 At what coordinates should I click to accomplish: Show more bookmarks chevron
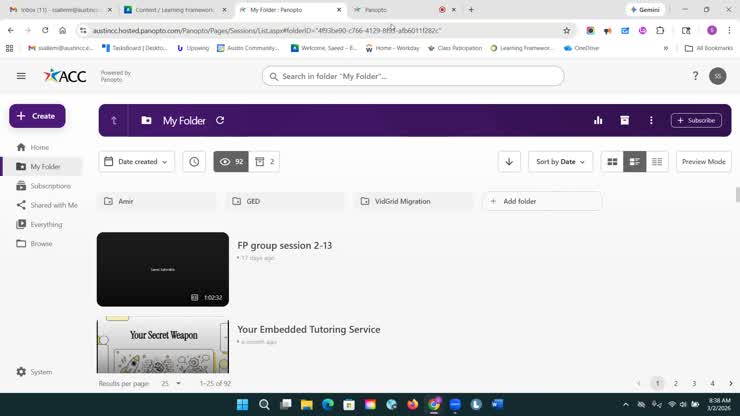[x=665, y=48]
